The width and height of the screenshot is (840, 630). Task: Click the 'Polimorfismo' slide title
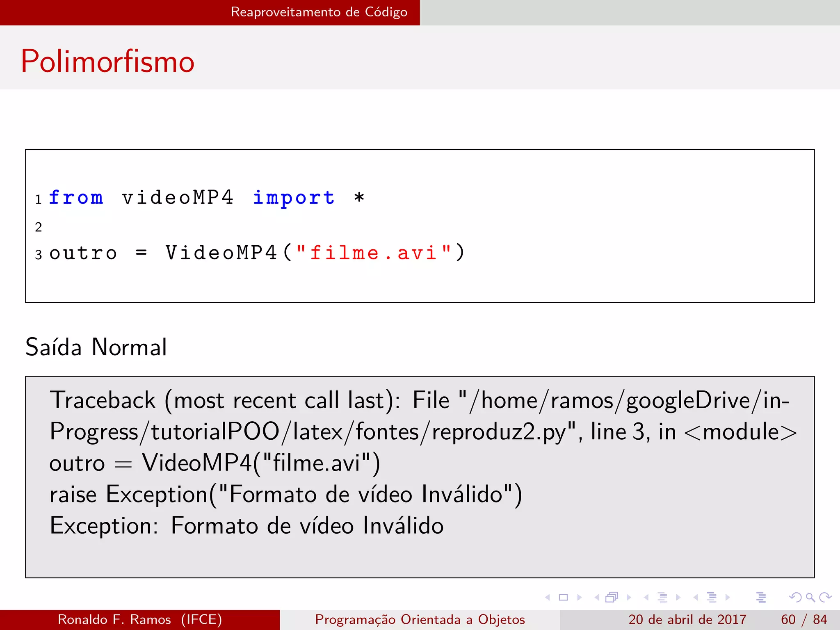(107, 61)
